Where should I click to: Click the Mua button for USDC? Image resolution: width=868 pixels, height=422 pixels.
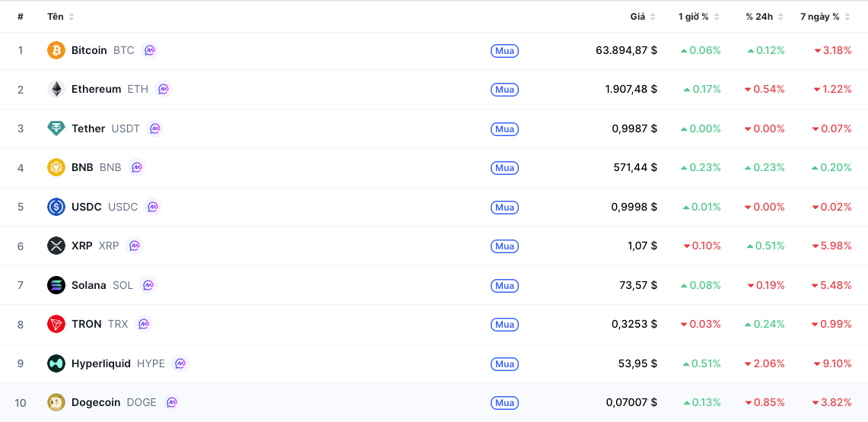click(504, 208)
